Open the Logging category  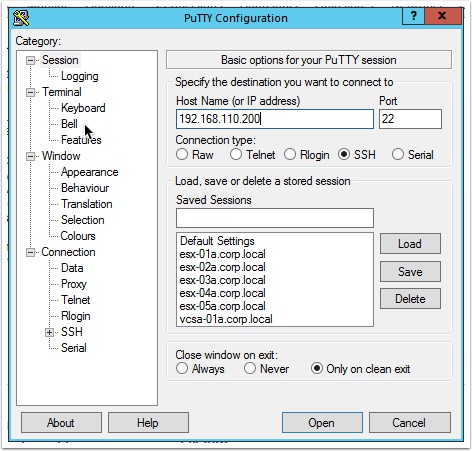[x=80, y=76]
